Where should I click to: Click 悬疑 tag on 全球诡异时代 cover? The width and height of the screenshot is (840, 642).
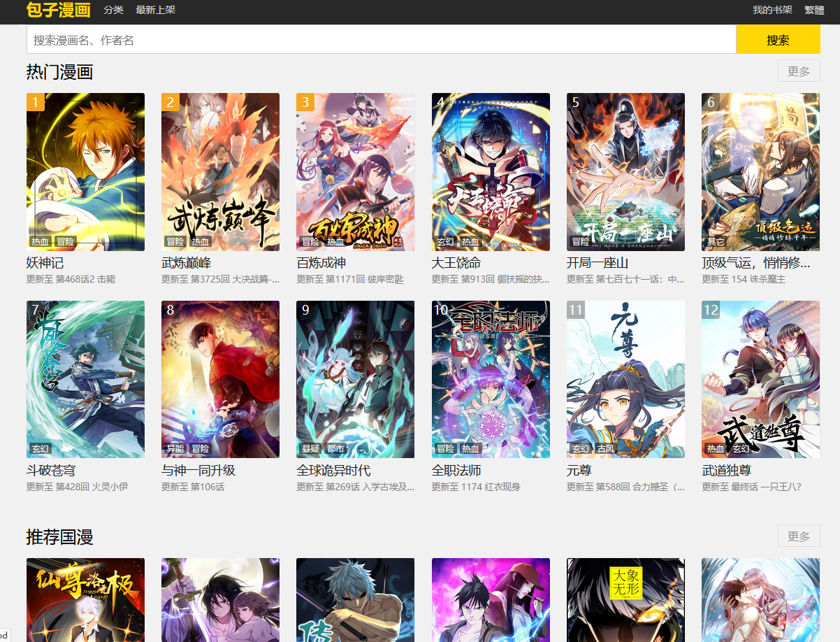310,449
